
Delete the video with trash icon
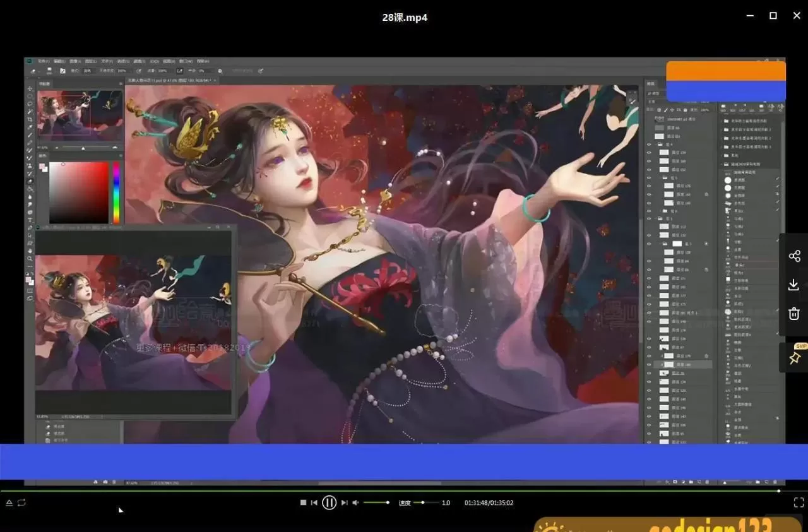coord(794,314)
